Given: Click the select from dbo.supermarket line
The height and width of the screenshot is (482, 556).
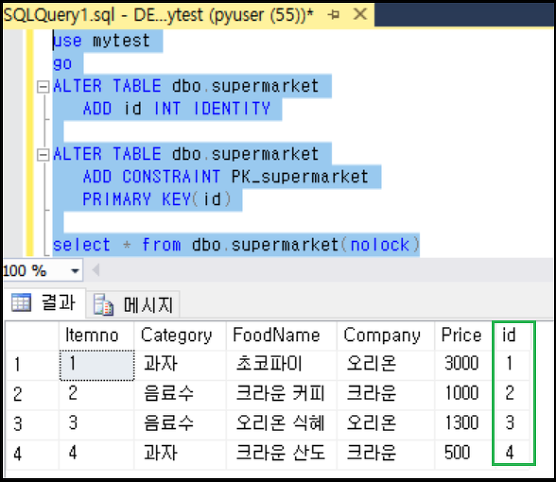Looking at the screenshot, I should pyautogui.click(x=236, y=245).
